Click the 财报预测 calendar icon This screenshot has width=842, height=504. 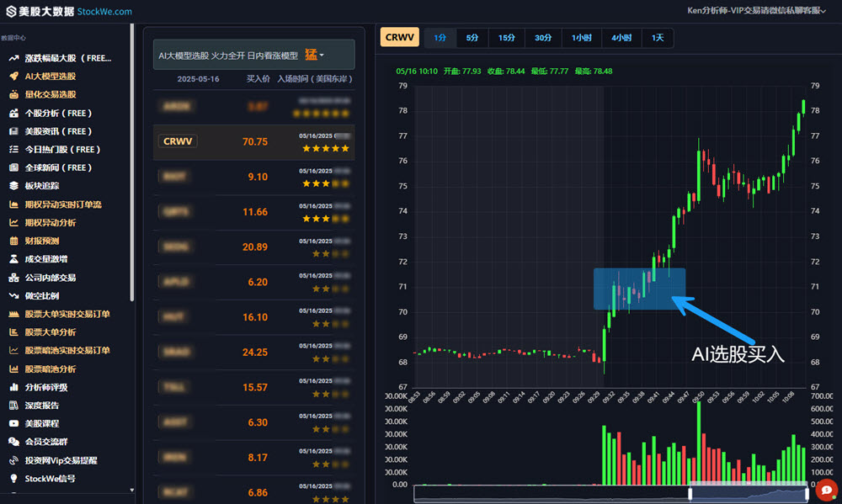13,241
